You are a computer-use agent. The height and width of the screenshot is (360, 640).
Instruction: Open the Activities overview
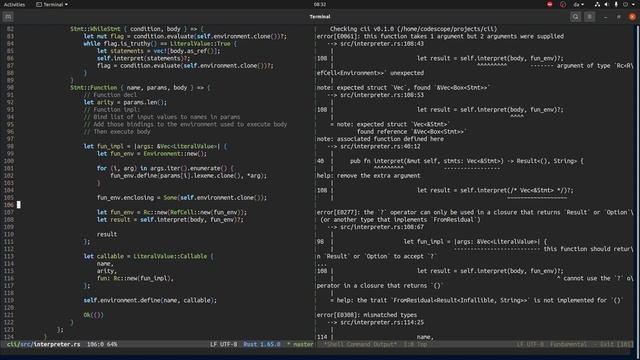coord(14,4)
